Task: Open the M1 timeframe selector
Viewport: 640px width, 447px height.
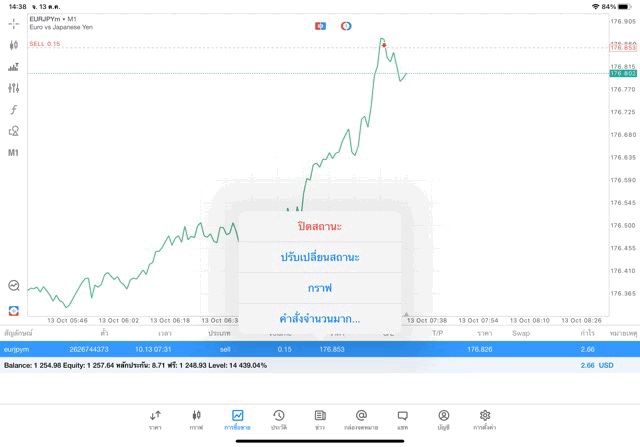Action: click(x=14, y=153)
